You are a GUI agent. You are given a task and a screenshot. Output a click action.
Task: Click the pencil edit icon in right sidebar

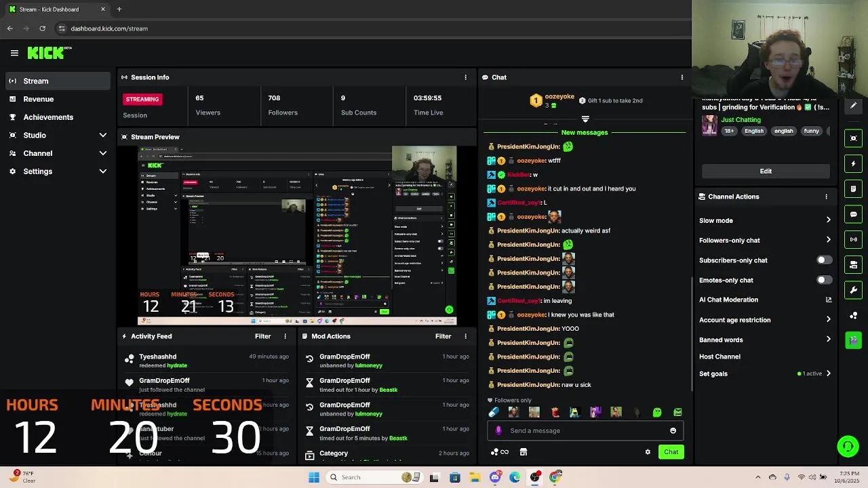pos(853,106)
